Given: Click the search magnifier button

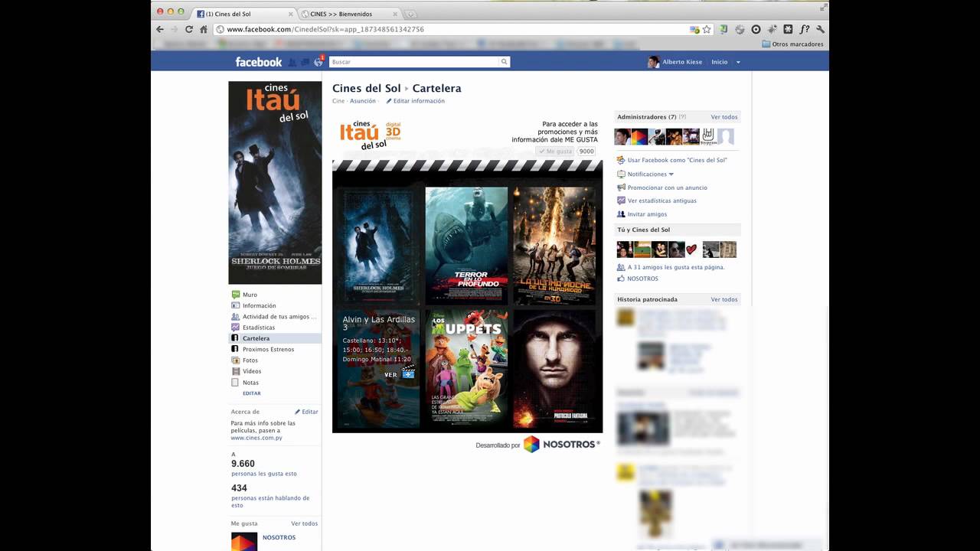Looking at the screenshot, I should [x=504, y=62].
